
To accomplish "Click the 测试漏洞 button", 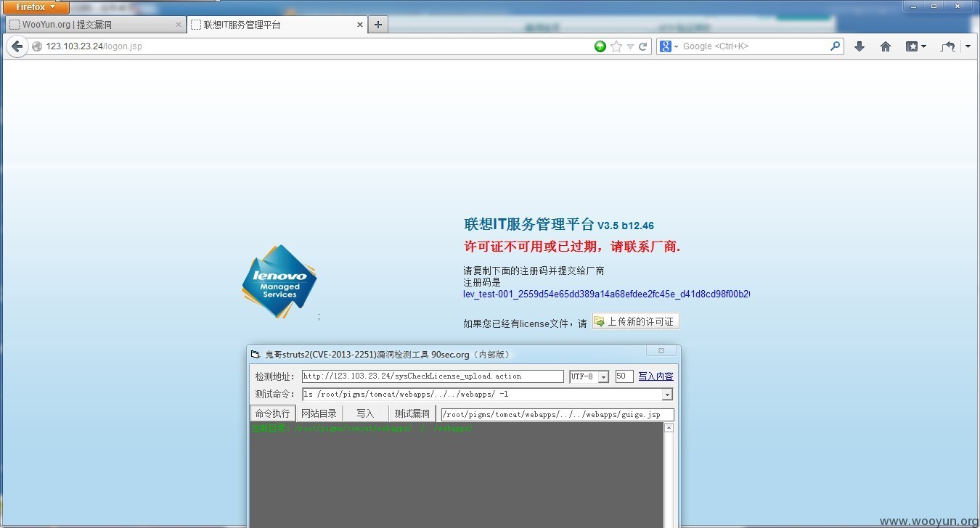I will 412,413.
